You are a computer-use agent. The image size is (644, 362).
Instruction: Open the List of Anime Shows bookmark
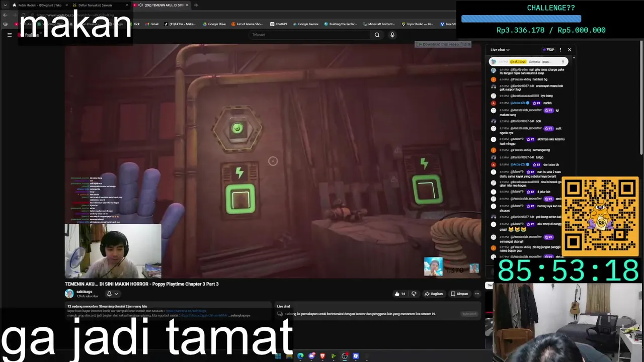(247, 24)
